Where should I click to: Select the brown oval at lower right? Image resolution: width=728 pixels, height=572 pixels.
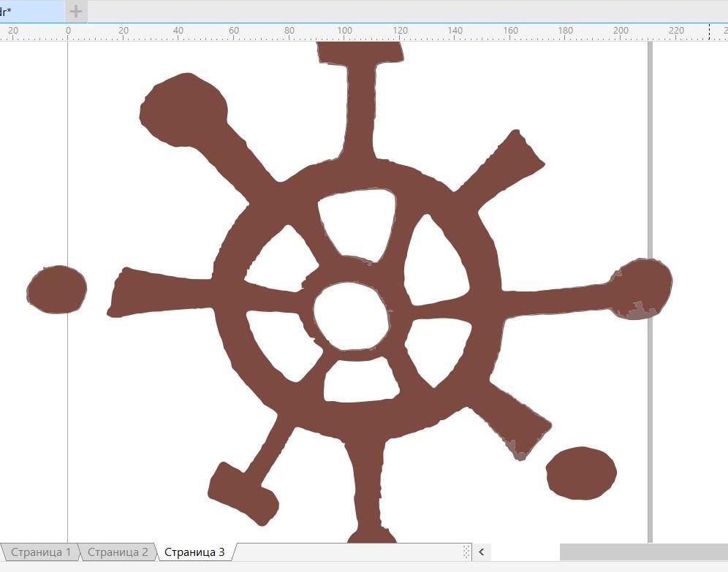coord(581,473)
